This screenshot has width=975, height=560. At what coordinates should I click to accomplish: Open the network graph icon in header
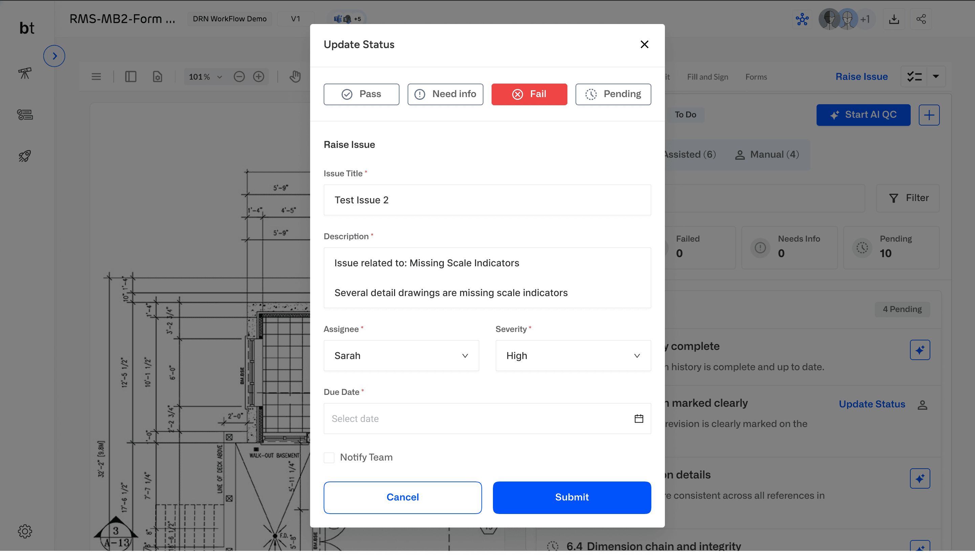click(x=802, y=19)
